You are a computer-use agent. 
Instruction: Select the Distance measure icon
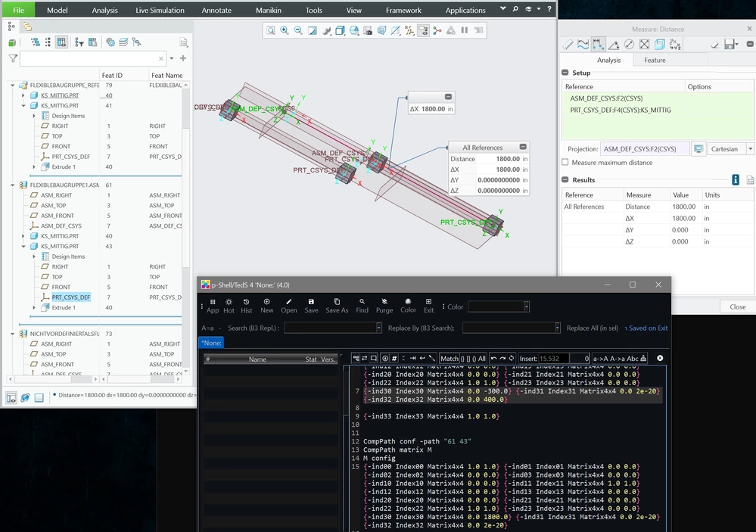[x=598, y=45]
